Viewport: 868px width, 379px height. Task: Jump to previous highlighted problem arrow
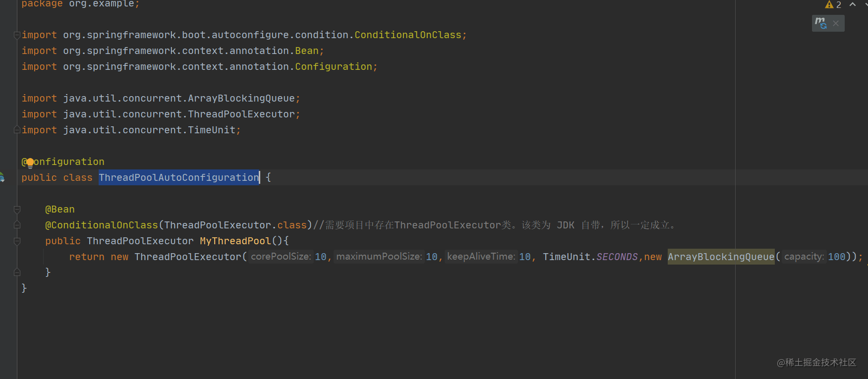click(853, 5)
